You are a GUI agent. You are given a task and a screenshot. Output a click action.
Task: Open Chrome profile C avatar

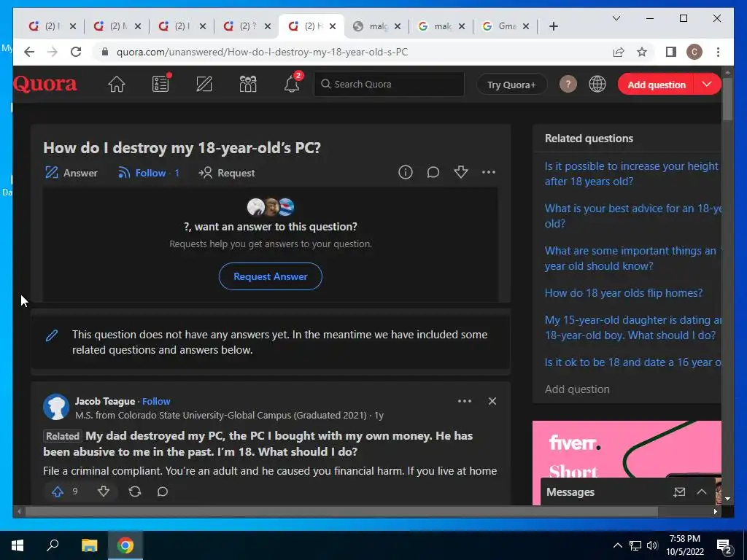coord(694,52)
